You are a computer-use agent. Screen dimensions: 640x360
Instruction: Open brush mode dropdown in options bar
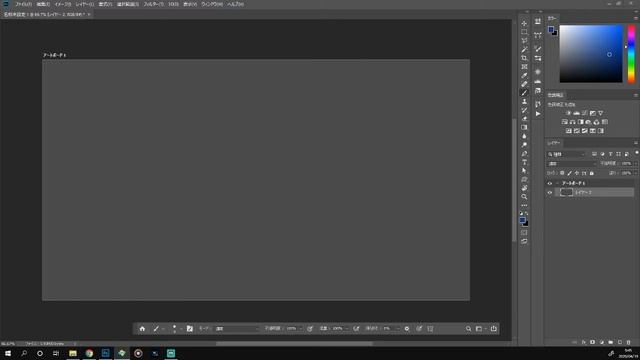(x=237, y=329)
